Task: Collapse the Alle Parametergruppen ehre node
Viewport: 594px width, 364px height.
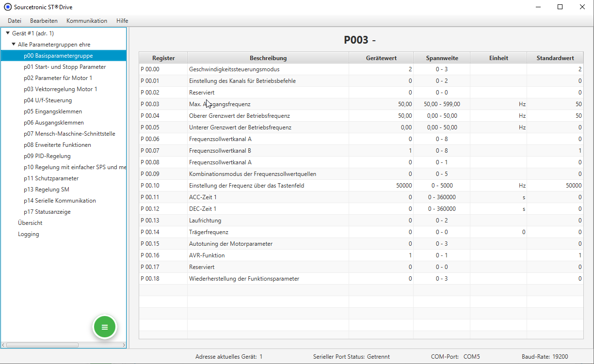Action: [x=14, y=45]
